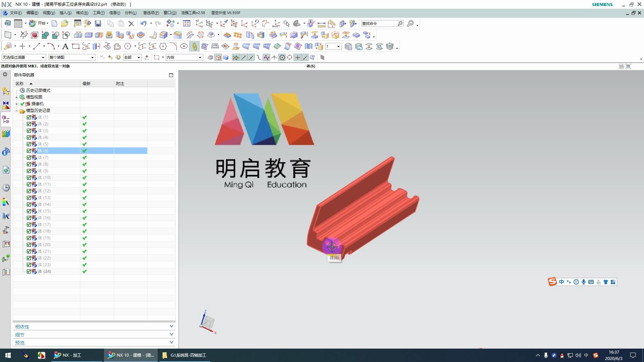Screen dimensions: 644x362
Task: Click the Undo arrow icon
Action: coord(144,23)
